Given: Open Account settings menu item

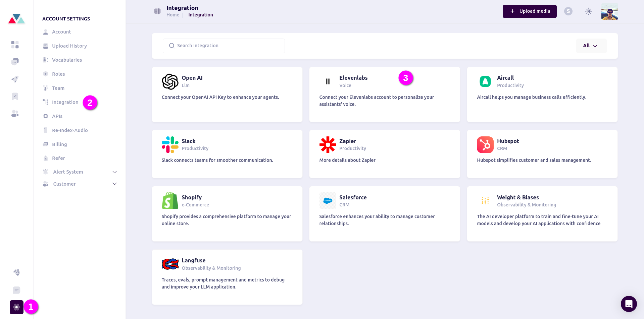Looking at the screenshot, I should 61,32.
